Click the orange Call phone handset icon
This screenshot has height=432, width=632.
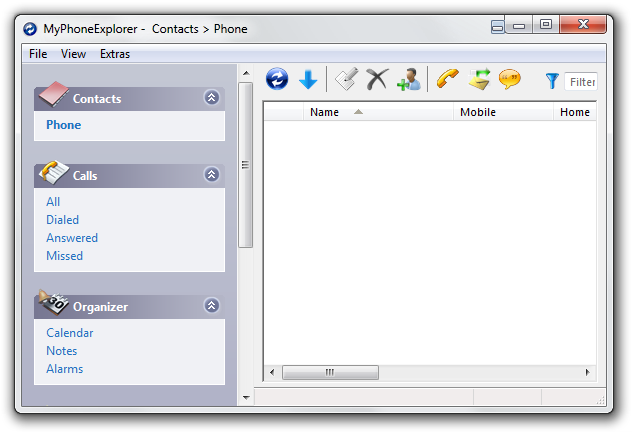point(447,79)
